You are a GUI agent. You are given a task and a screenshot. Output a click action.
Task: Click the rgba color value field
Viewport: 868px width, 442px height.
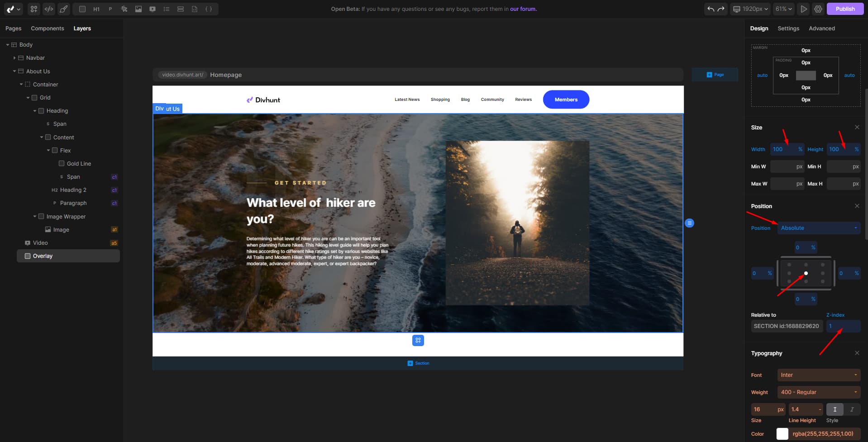tap(825, 434)
